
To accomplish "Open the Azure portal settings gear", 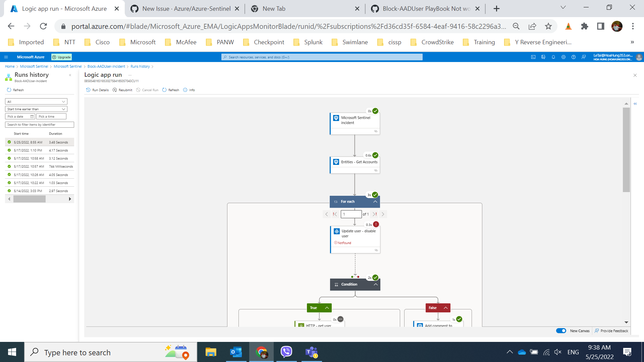I will [564, 57].
